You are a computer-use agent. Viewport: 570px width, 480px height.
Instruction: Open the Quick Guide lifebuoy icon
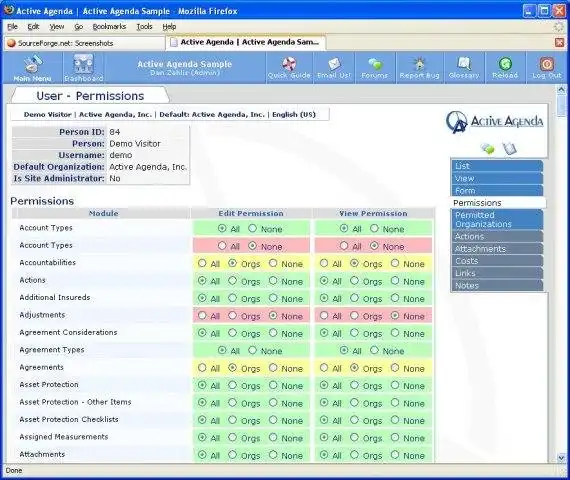289,64
